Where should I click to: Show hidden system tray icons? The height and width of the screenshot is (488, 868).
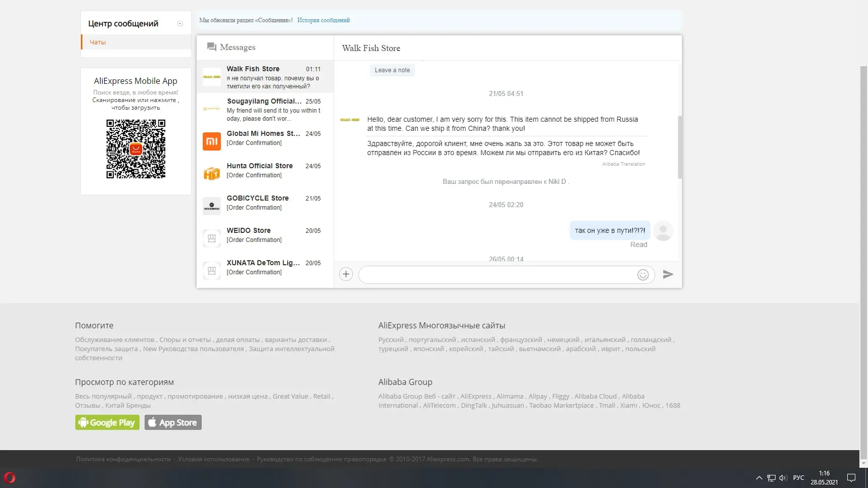759,478
